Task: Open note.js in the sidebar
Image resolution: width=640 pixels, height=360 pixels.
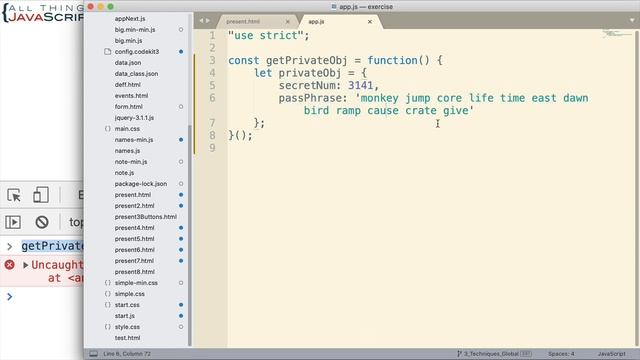Action: 124,173
